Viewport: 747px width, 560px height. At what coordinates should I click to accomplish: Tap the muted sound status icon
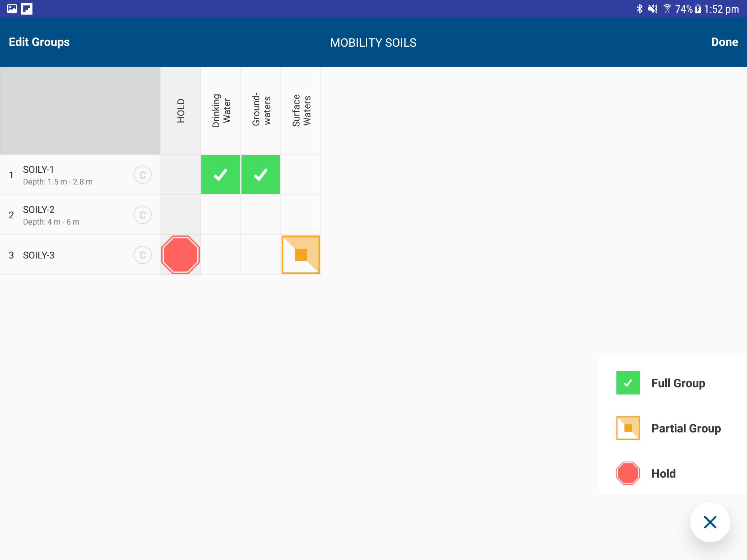(x=653, y=9)
